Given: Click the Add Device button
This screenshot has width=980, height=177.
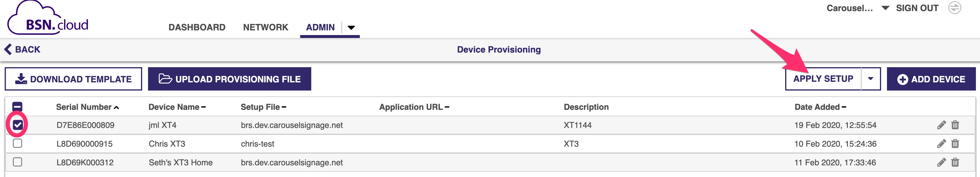Looking at the screenshot, I should coord(931,79).
